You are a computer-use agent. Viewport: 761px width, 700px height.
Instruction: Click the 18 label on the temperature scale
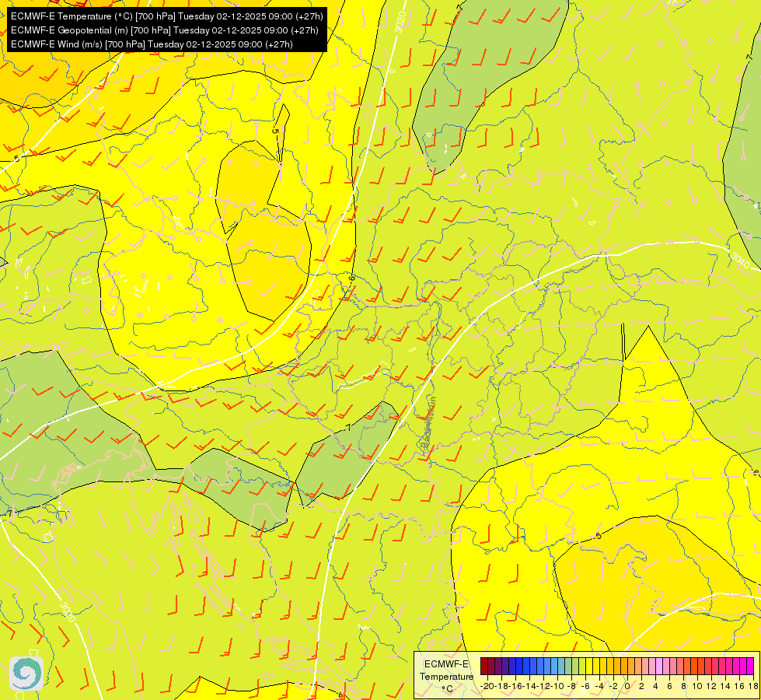tap(753, 686)
